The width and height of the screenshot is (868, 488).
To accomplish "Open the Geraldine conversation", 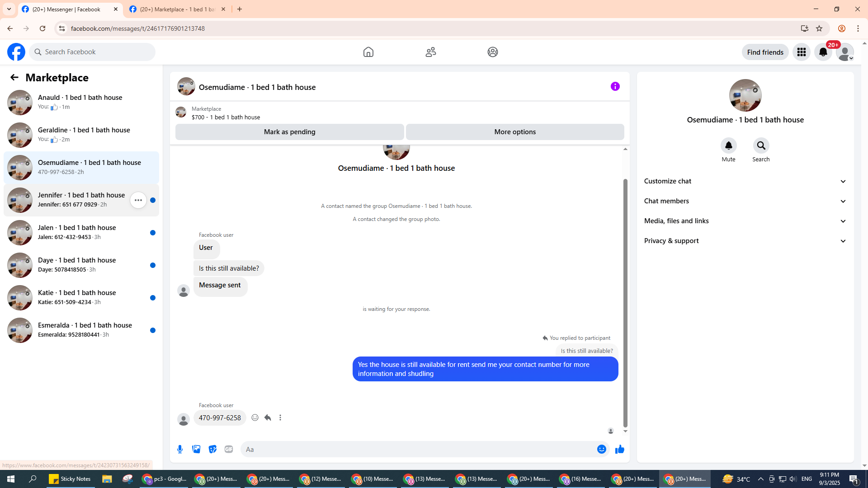I will (81, 135).
